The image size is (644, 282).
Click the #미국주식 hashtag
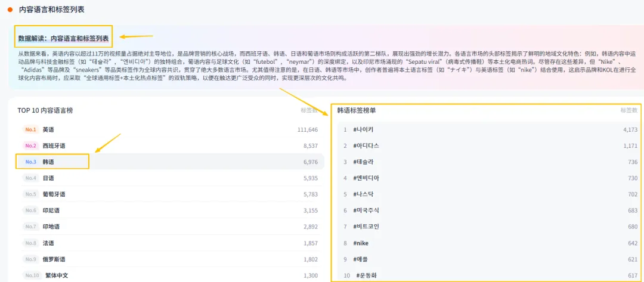pos(366,210)
